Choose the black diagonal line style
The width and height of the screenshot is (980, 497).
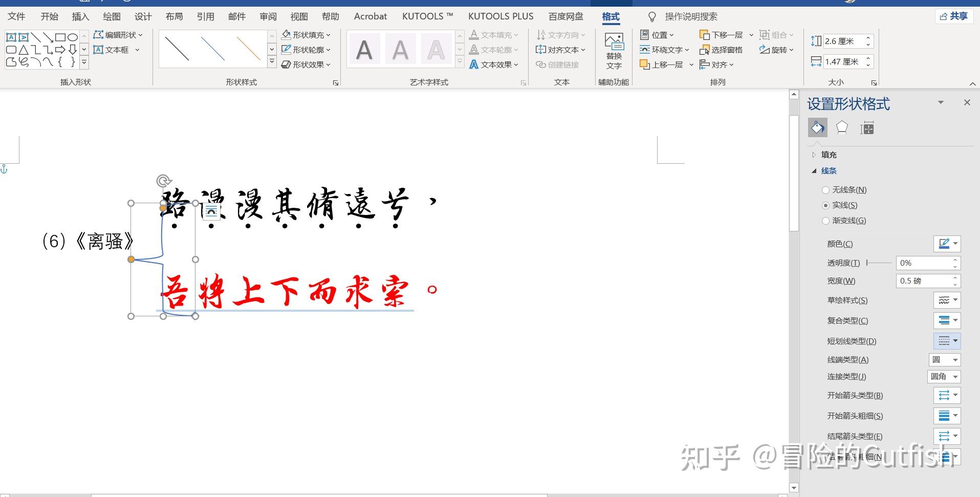click(177, 49)
